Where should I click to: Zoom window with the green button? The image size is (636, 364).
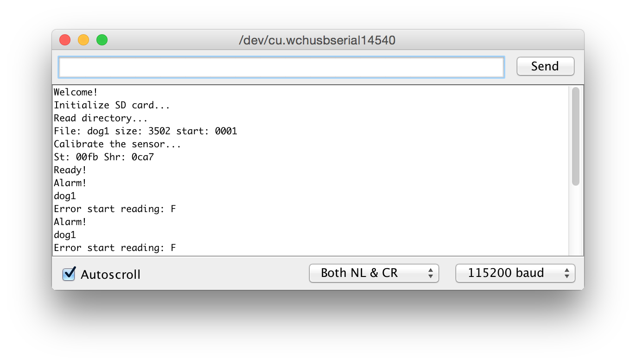coord(102,40)
